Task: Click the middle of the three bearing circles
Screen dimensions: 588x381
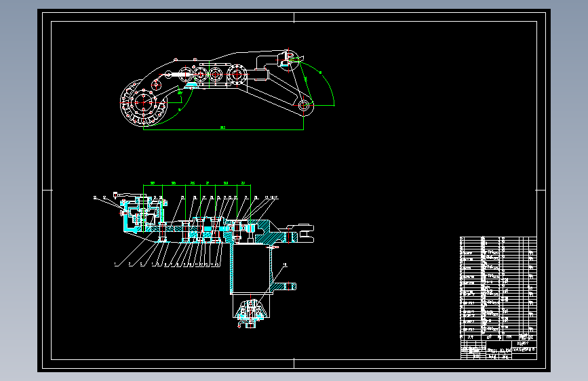Action: tap(201, 75)
